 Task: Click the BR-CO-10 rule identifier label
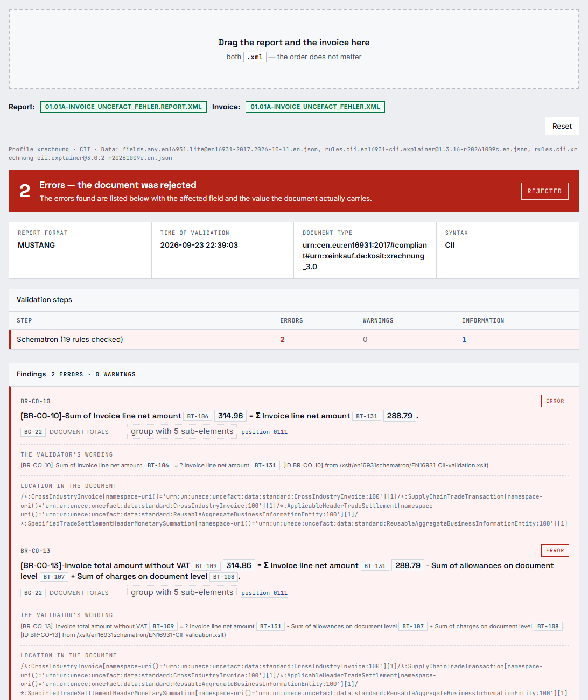click(36, 401)
